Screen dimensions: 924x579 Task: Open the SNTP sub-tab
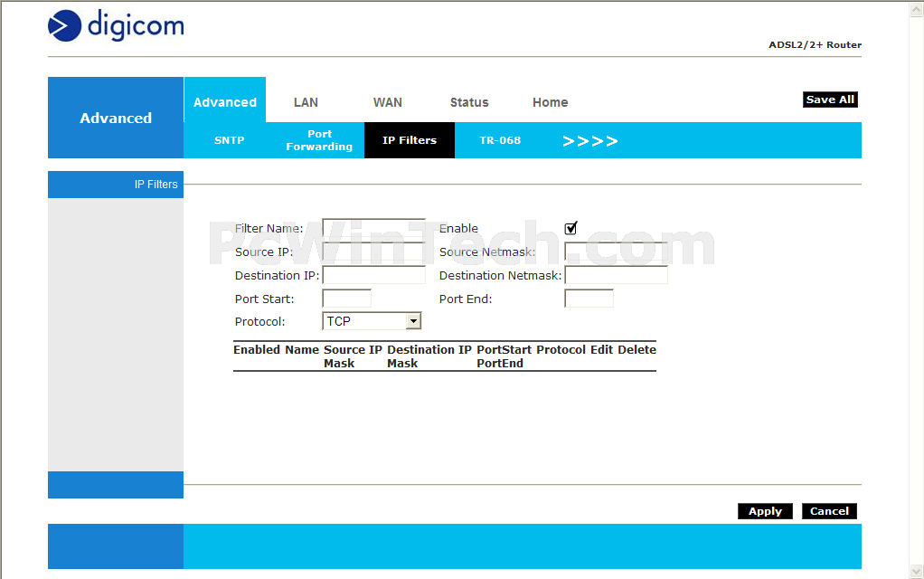point(229,140)
